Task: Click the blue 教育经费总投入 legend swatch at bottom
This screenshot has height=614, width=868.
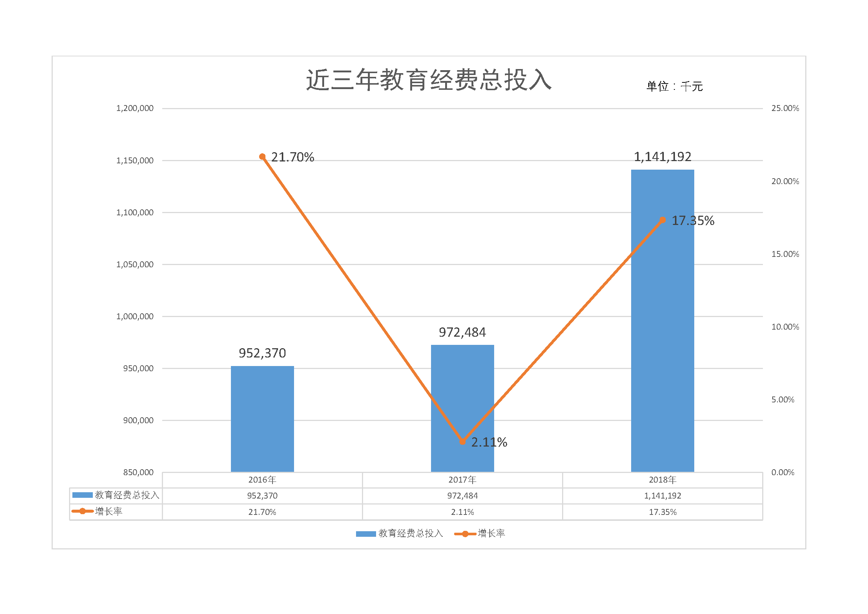Action: point(366,534)
